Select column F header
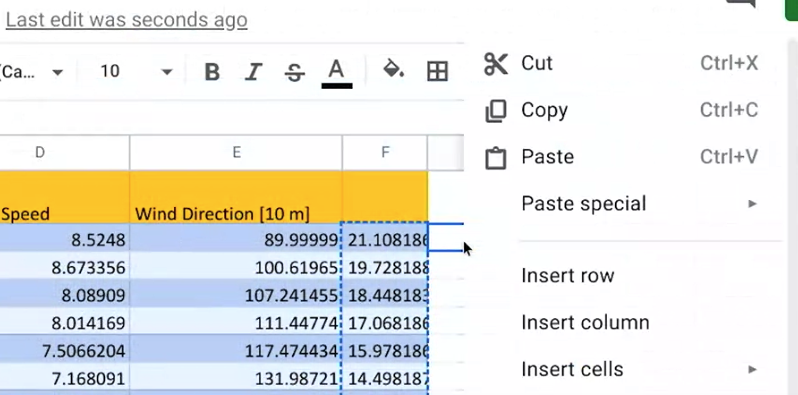Screen dimensions: 798x395 pos(385,152)
